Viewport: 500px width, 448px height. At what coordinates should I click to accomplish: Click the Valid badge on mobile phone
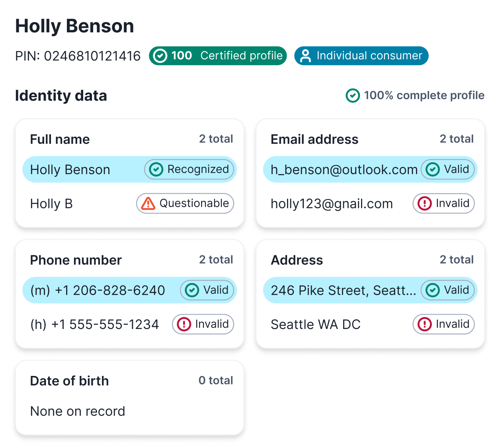pos(207,290)
